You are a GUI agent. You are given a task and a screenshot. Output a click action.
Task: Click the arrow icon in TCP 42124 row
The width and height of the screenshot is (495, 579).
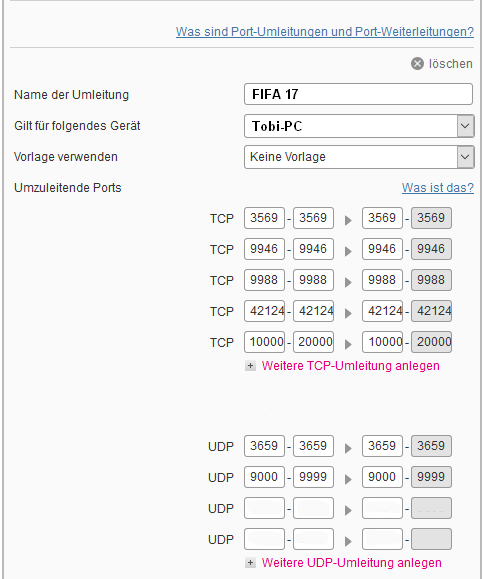pyautogui.click(x=348, y=314)
